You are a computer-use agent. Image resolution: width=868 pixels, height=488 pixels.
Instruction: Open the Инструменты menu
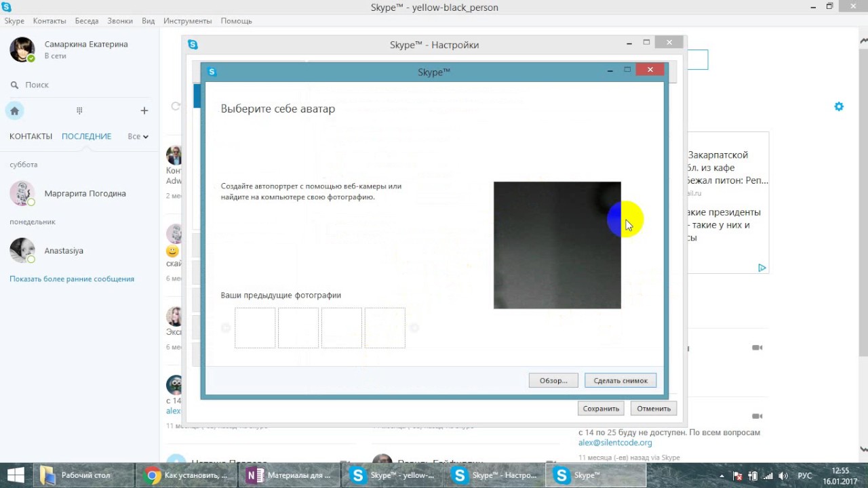[x=188, y=21]
